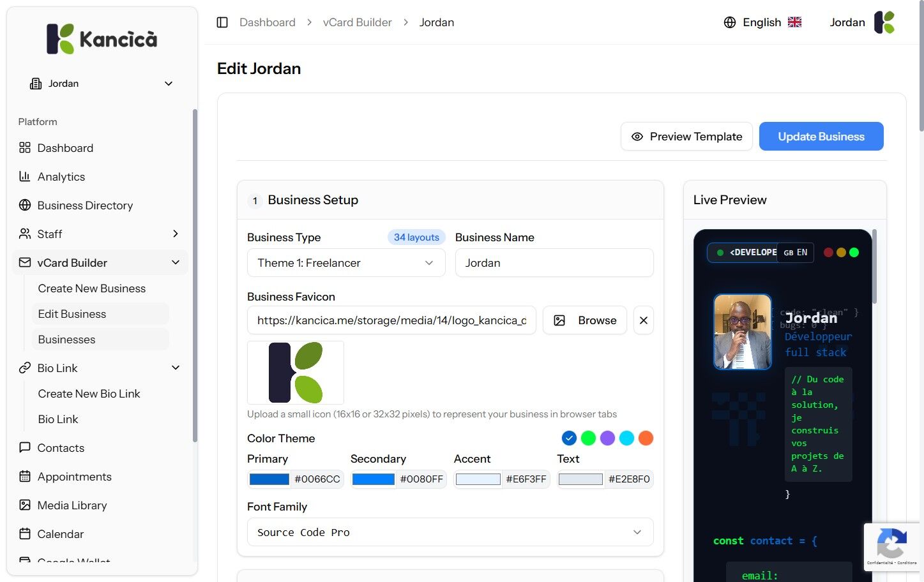This screenshot has width=924, height=582.
Task: Click the Dashboard breadcrumb link
Action: click(x=268, y=22)
